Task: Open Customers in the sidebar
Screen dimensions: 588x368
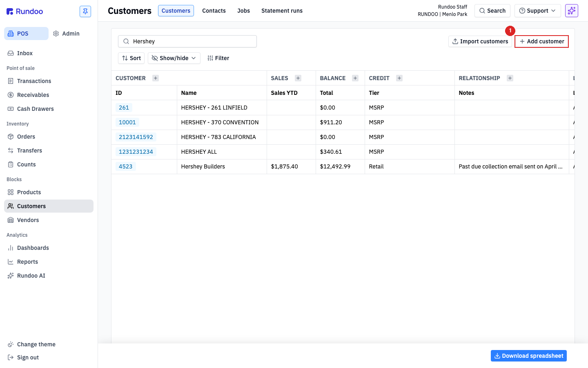Action: point(49,206)
